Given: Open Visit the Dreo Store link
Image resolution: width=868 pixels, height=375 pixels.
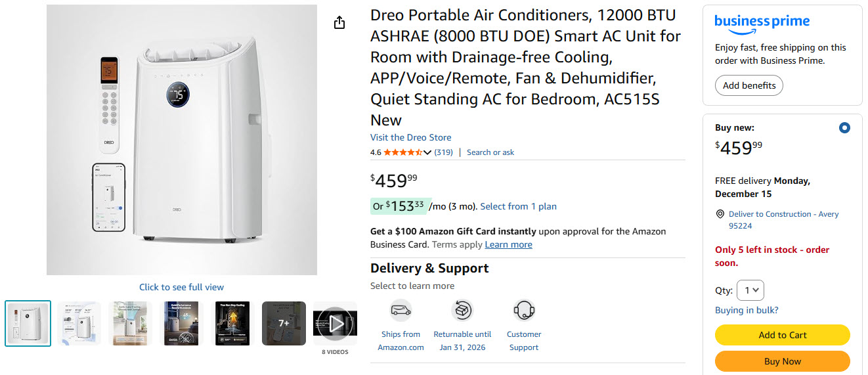Looking at the screenshot, I should [410, 137].
